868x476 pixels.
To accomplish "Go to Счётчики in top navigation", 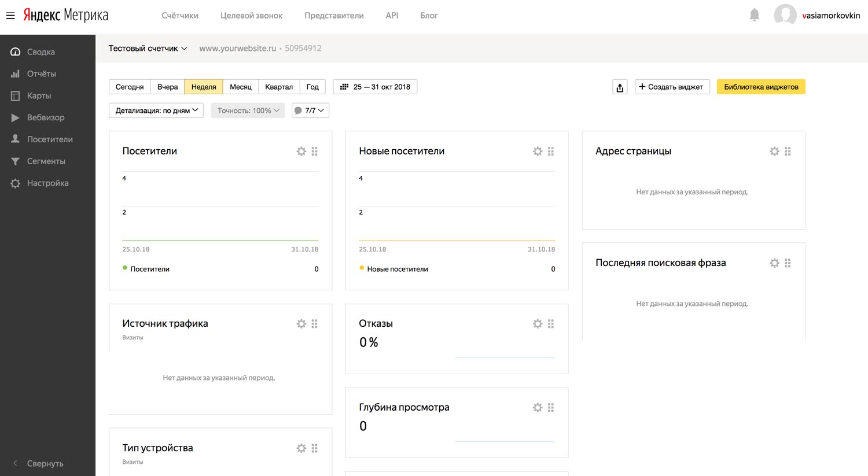I will click(180, 16).
